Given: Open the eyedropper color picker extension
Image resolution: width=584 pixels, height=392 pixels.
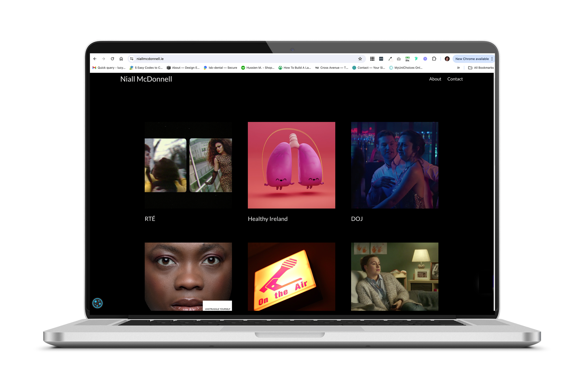Looking at the screenshot, I should tap(390, 59).
